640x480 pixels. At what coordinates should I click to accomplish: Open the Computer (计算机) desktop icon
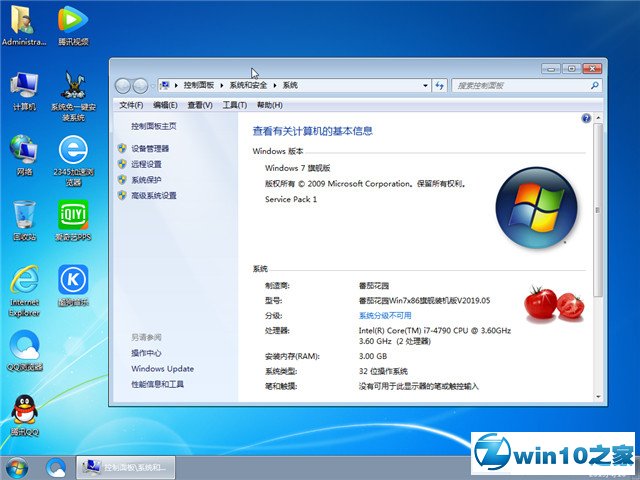(x=24, y=91)
